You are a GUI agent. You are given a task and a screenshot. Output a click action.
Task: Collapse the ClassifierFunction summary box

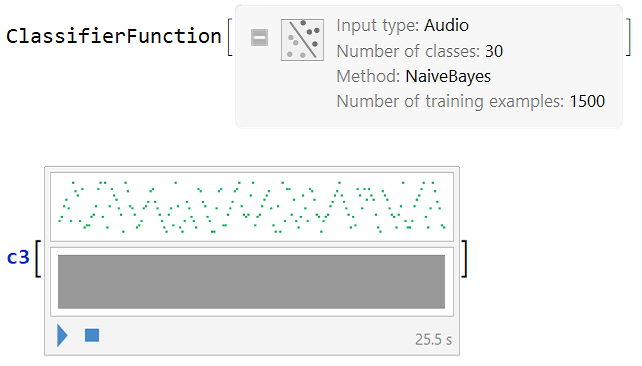tap(259, 38)
